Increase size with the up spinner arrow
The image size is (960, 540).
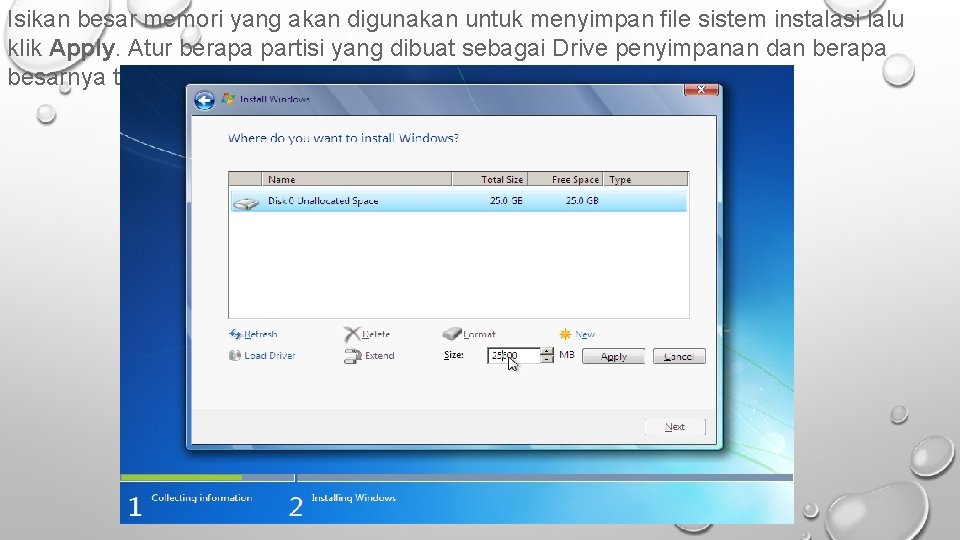pyautogui.click(x=547, y=351)
